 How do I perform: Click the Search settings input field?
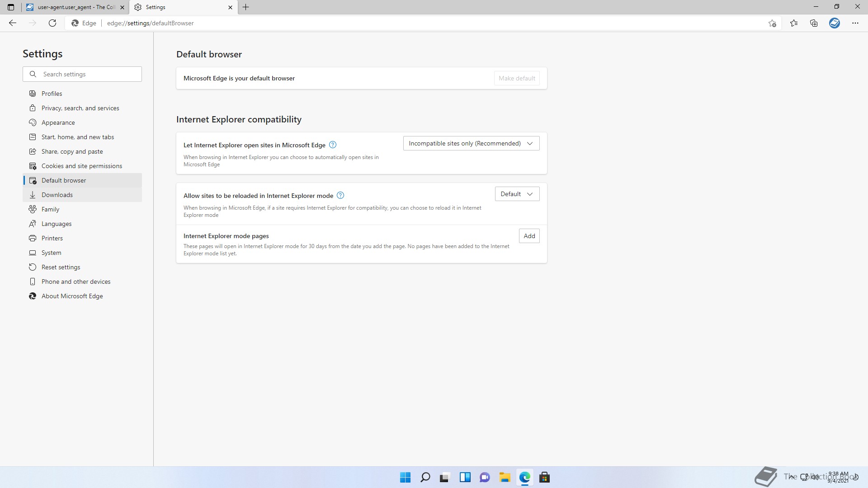[x=82, y=74]
